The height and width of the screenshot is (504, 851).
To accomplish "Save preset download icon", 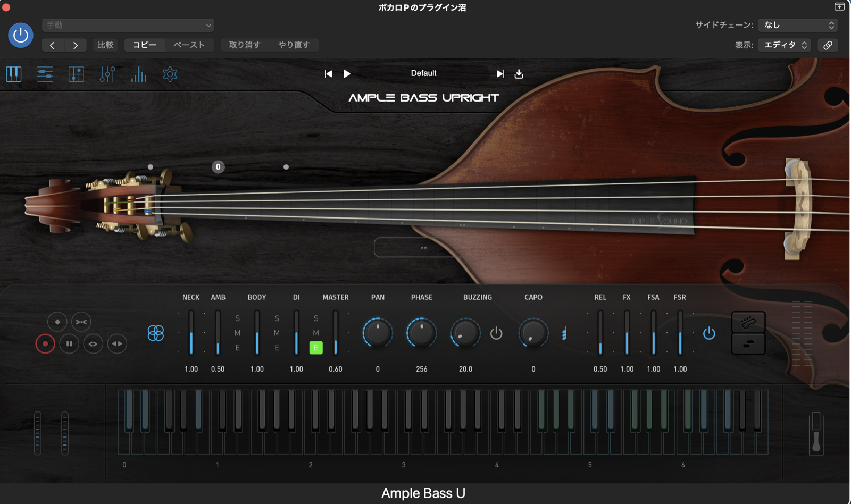I will click(x=519, y=74).
